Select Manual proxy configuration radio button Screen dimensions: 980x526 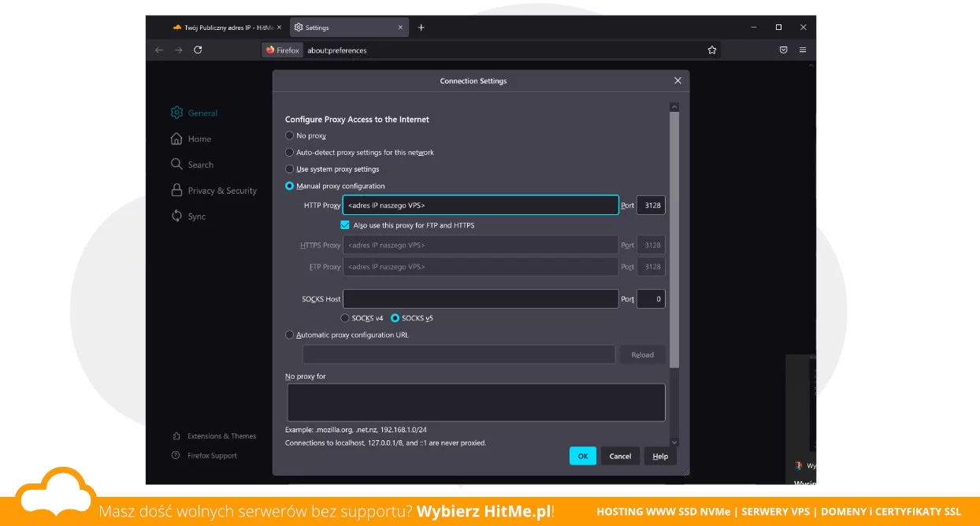[x=289, y=186]
